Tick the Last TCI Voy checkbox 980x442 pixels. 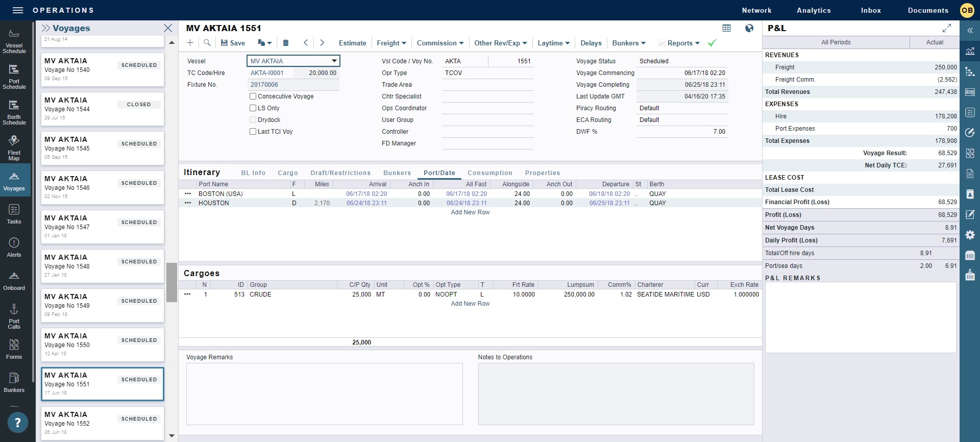click(253, 132)
